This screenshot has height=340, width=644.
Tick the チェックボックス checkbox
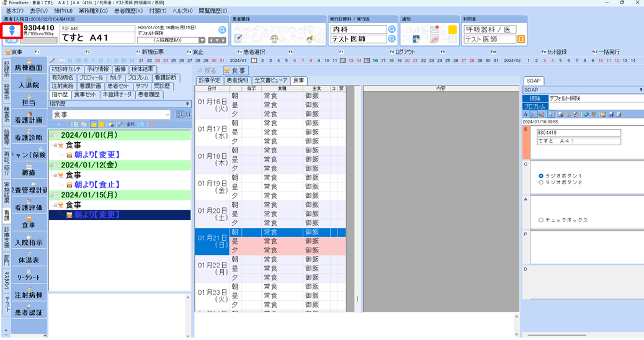(541, 220)
